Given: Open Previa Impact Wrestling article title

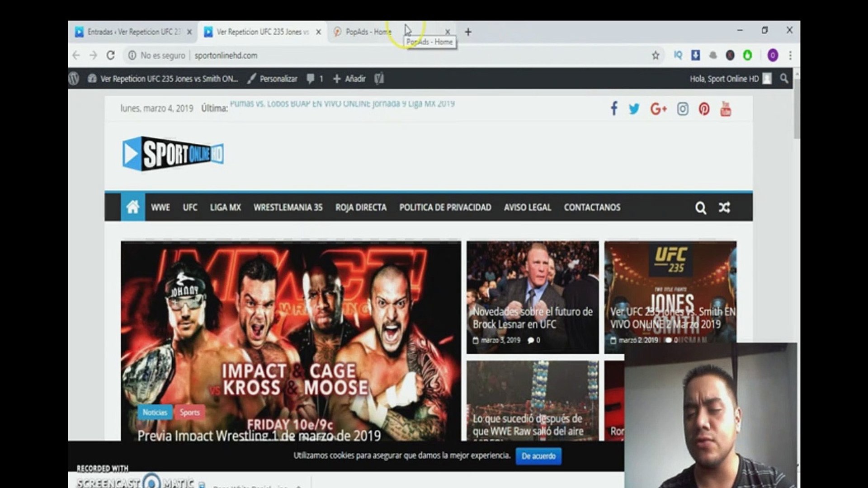Looking at the screenshot, I should coord(259,436).
